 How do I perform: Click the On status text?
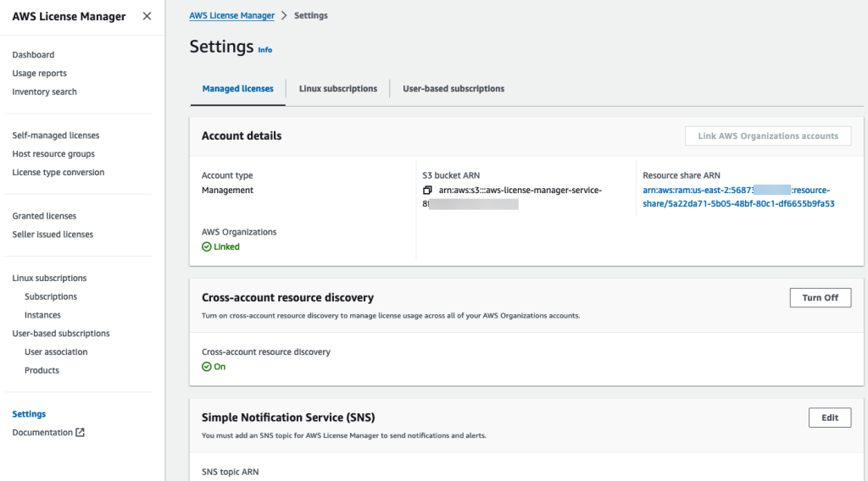tap(220, 367)
